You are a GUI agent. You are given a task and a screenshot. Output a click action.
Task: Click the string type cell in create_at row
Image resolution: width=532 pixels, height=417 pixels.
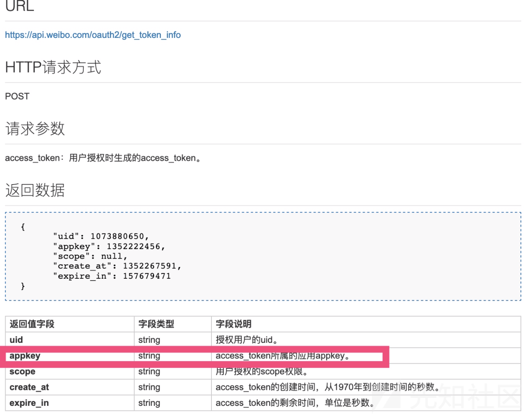pyautogui.click(x=173, y=387)
